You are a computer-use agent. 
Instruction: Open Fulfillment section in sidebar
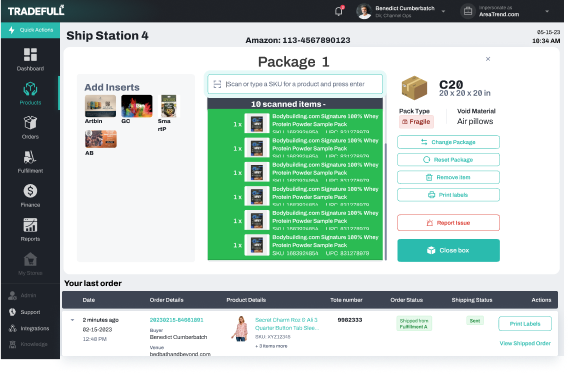point(30,162)
